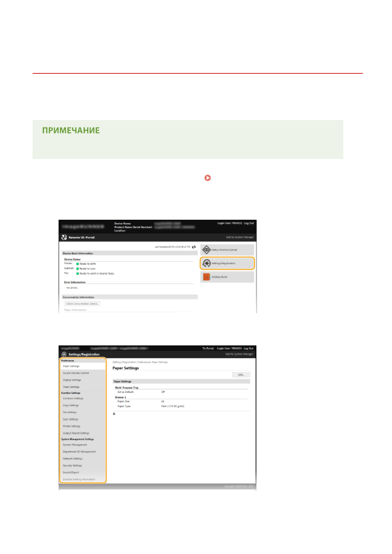The image size is (392, 554).
Task: Go to Network Settings in the sidebar
Action: tap(73, 459)
